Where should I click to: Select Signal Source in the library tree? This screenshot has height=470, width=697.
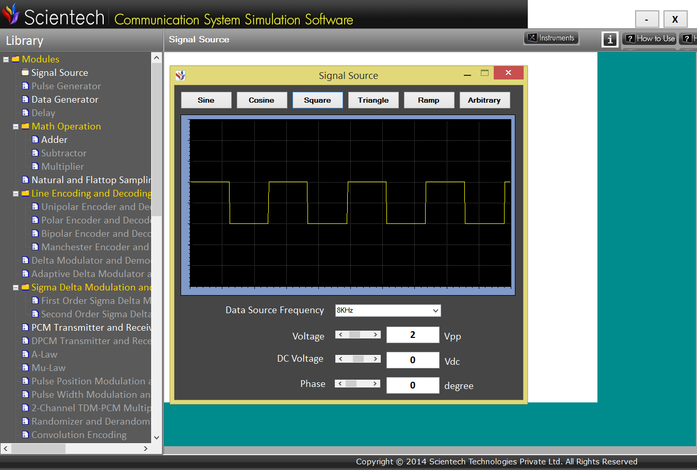pyautogui.click(x=60, y=72)
